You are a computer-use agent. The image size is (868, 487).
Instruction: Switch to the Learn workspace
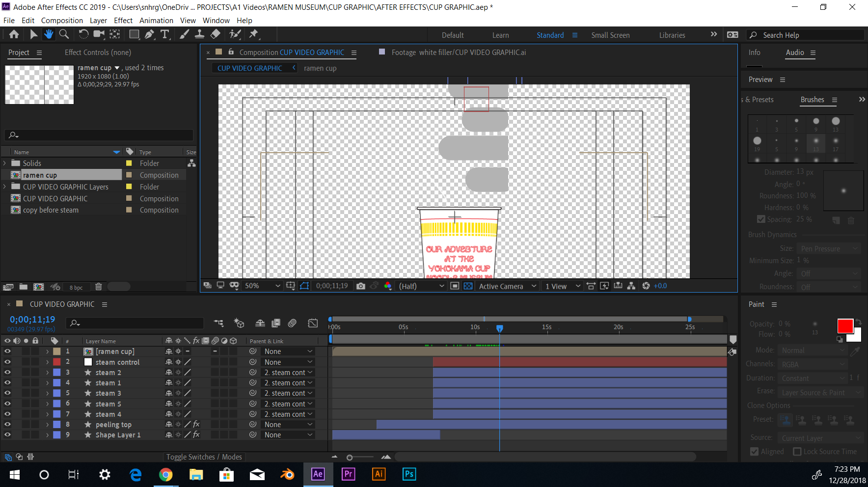(x=500, y=35)
